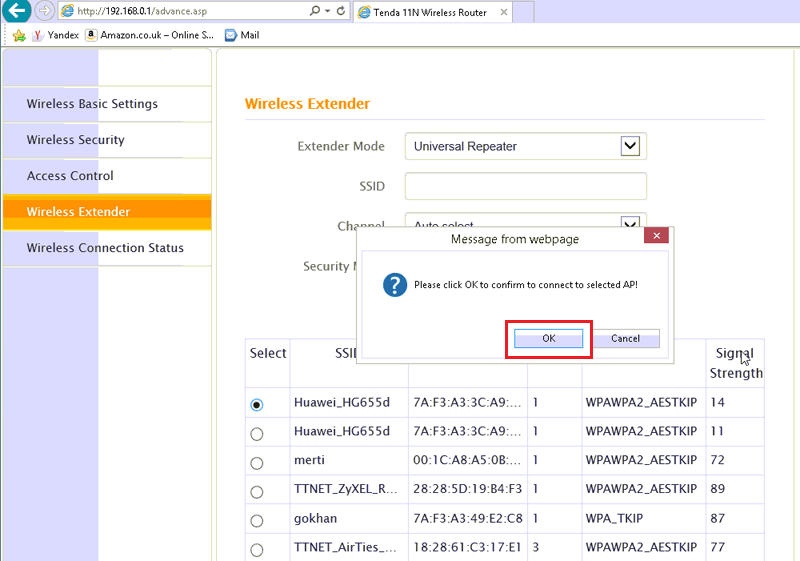This screenshot has height=561, width=800.
Task: Expand the Channel dropdown arrow
Action: tap(630, 222)
